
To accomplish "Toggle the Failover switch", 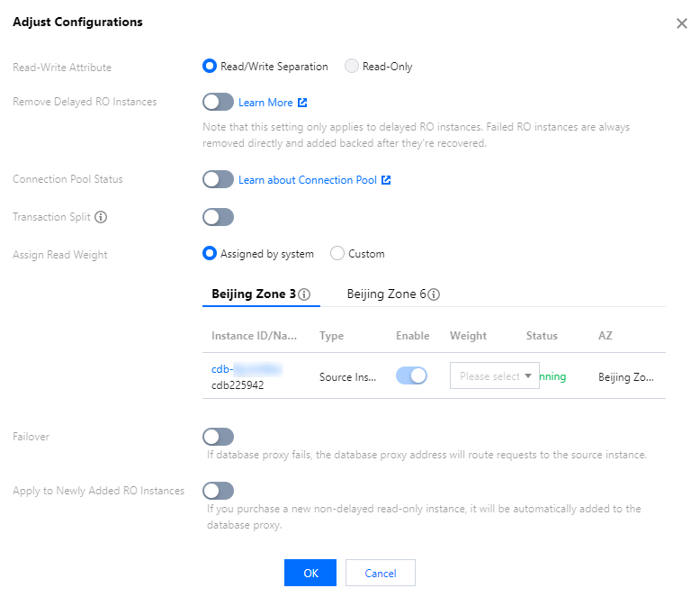I will pyautogui.click(x=218, y=437).
